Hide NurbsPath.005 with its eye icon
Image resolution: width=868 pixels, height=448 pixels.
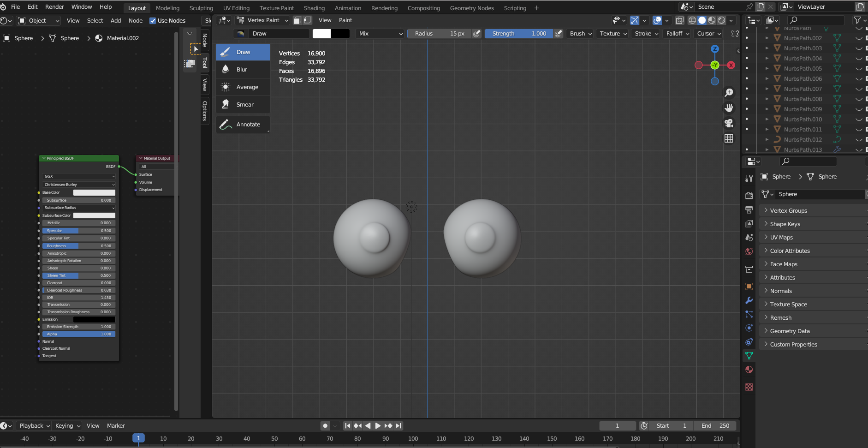[859, 69]
